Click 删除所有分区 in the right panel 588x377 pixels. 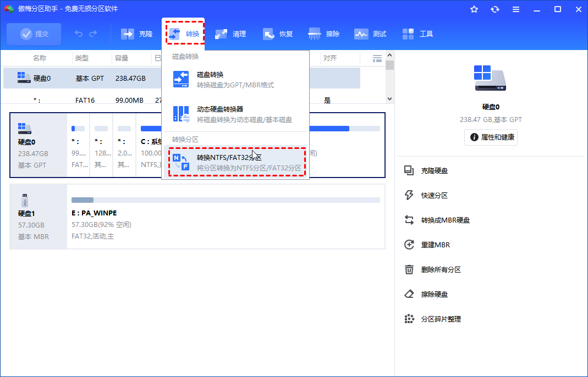pos(441,270)
